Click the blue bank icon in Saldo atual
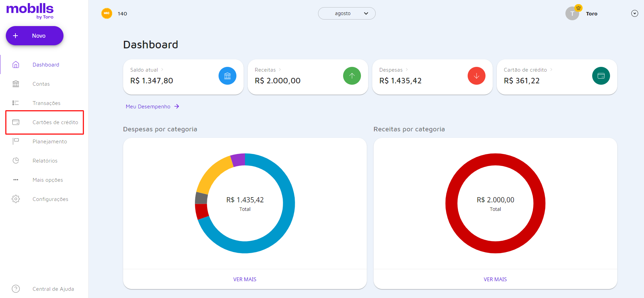The height and width of the screenshot is (298, 644). (227, 76)
